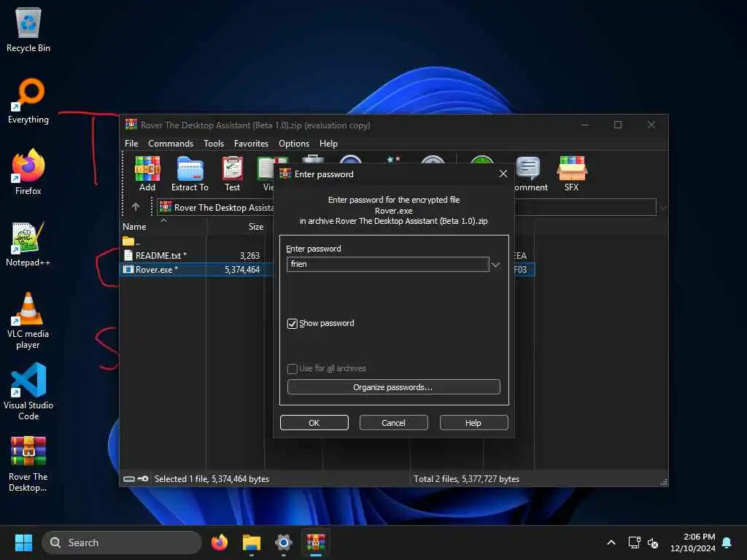Image resolution: width=747 pixels, height=560 pixels.
Task: Open the Tools menu
Action: pyautogui.click(x=214, y=144)
